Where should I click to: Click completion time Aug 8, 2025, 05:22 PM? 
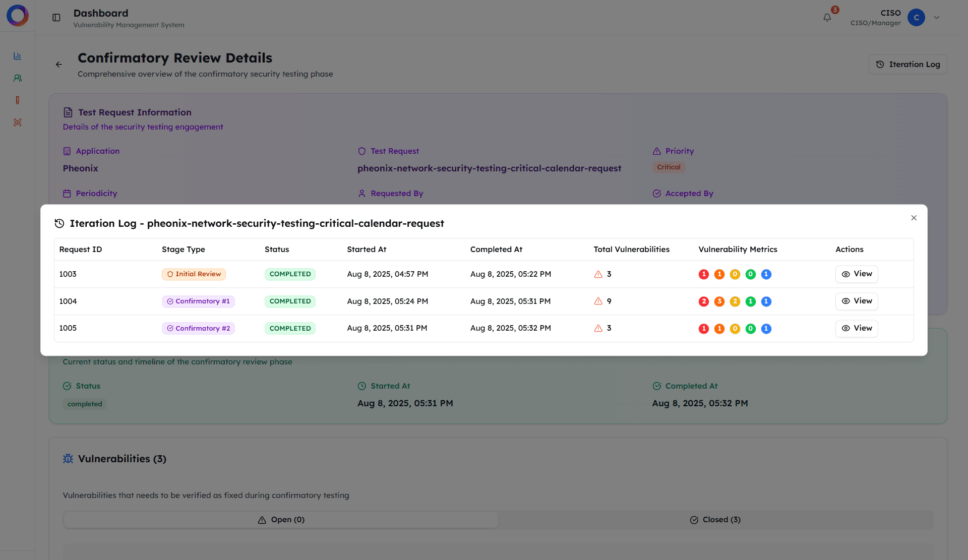[511, 274]
